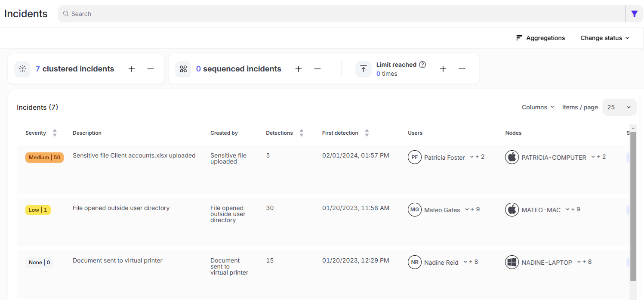Open the Change status dropdown
Screen dimensions: 644x300
pyautogui.click(x=604, y=38)
